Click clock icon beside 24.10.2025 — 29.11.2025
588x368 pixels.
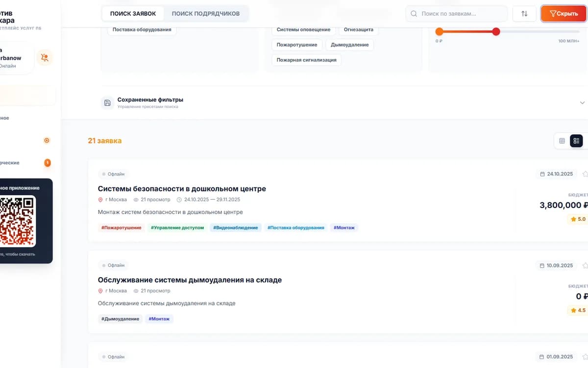pyautogui.click(x=179, y=200)
